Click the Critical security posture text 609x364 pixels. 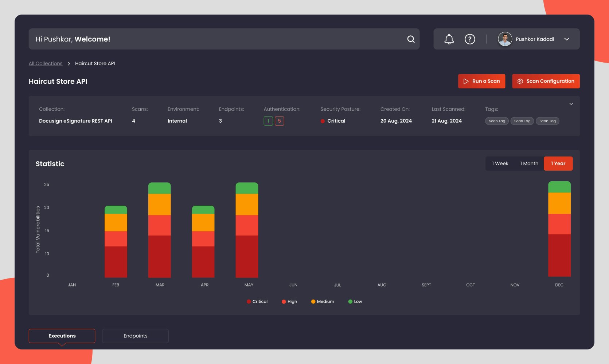click(336, 121)
